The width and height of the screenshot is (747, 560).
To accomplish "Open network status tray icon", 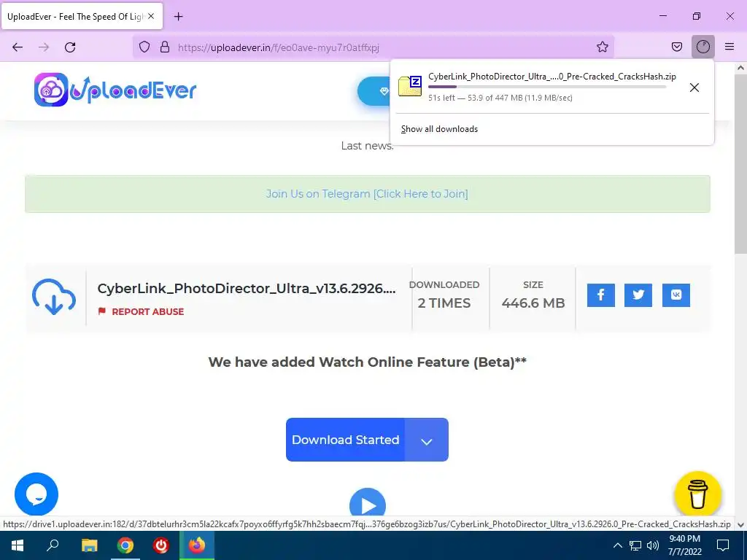I will pyautogui.click(x=635, y=545).
